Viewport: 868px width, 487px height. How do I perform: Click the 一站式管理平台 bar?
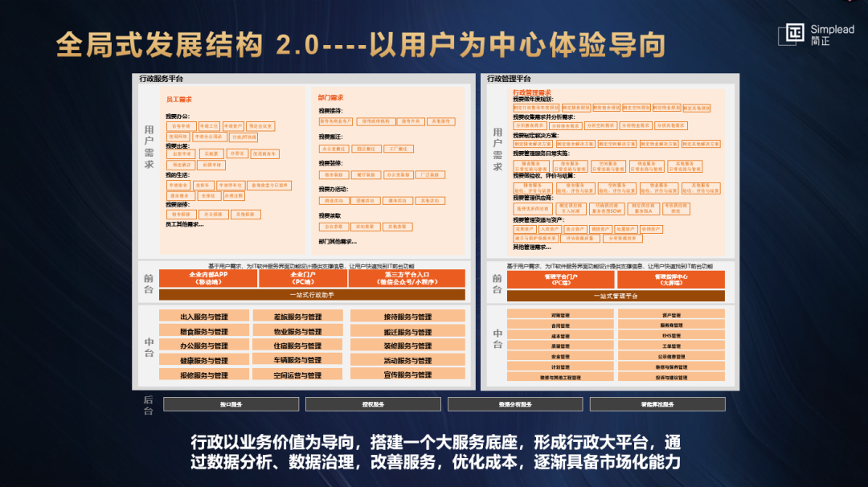click(x=616, y=296)
